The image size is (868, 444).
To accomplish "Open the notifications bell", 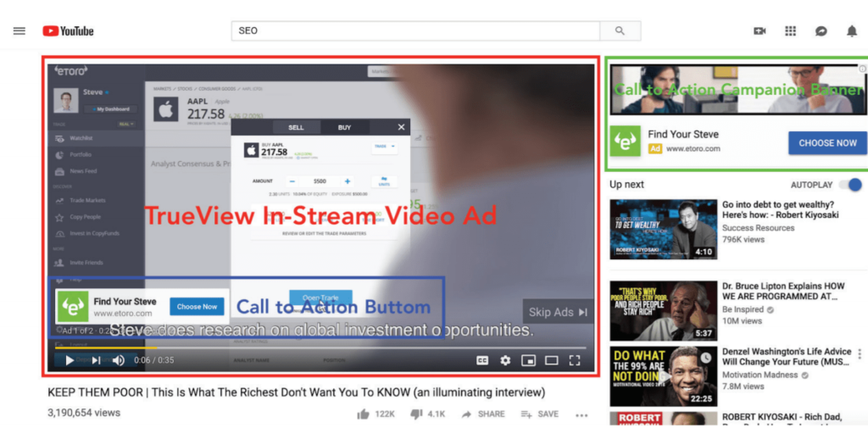I will click(x=852, y=31).
